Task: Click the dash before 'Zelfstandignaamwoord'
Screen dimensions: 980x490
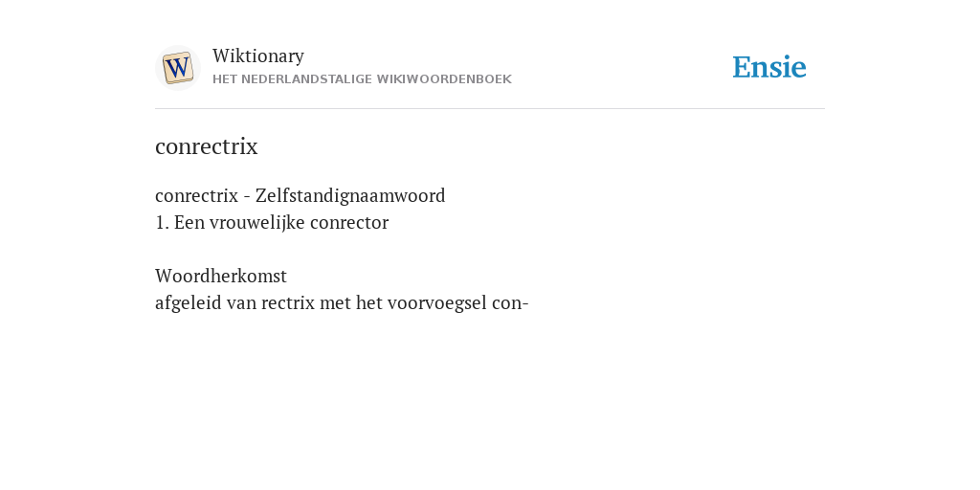Action: coord(247,197)
